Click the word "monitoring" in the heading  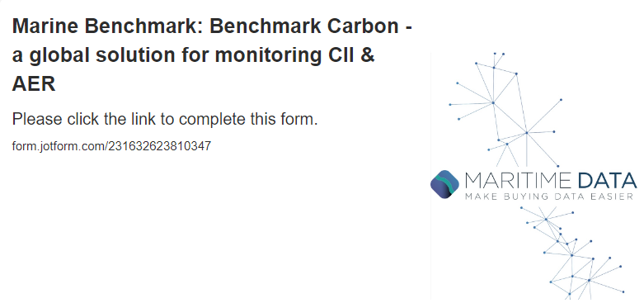click(x=268, y=55)
